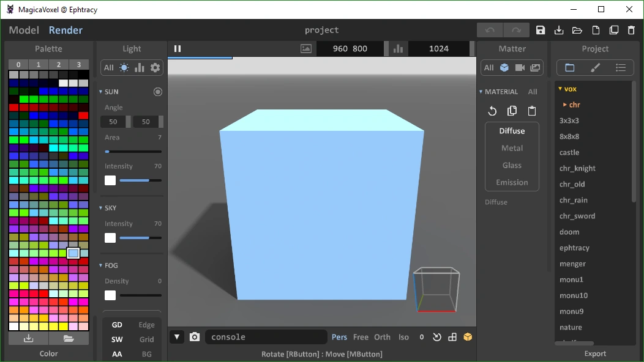
Task: Click the camera icon in the bottom bar
Action: pos(195,336)
